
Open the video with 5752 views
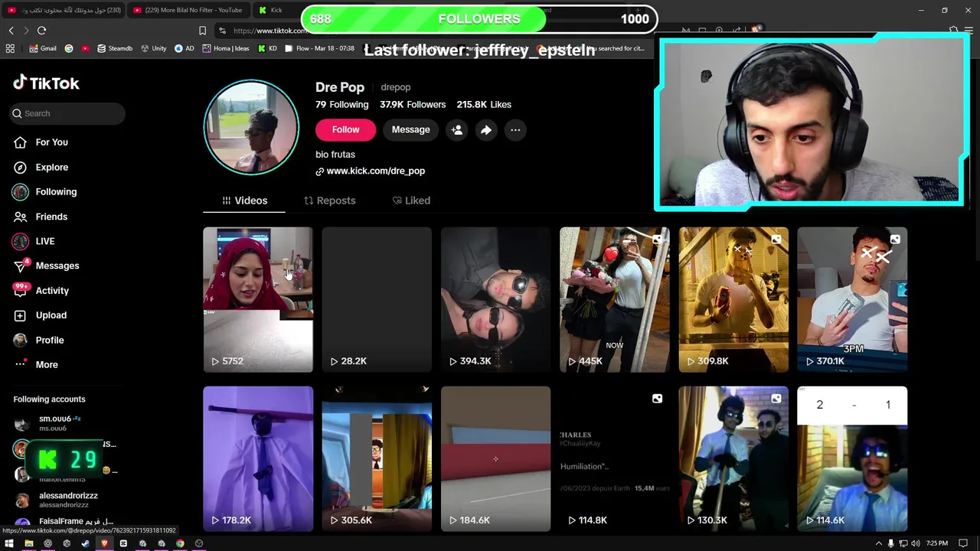tap(258, 299)
